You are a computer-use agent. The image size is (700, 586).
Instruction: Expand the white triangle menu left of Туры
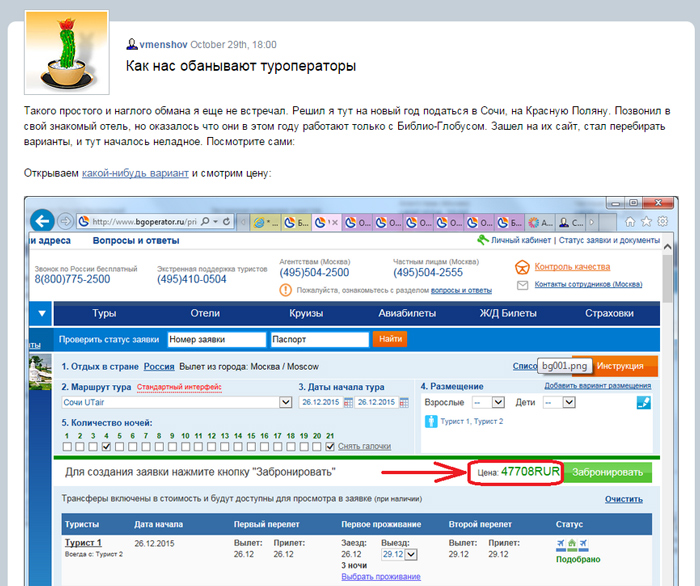(42, 313)
